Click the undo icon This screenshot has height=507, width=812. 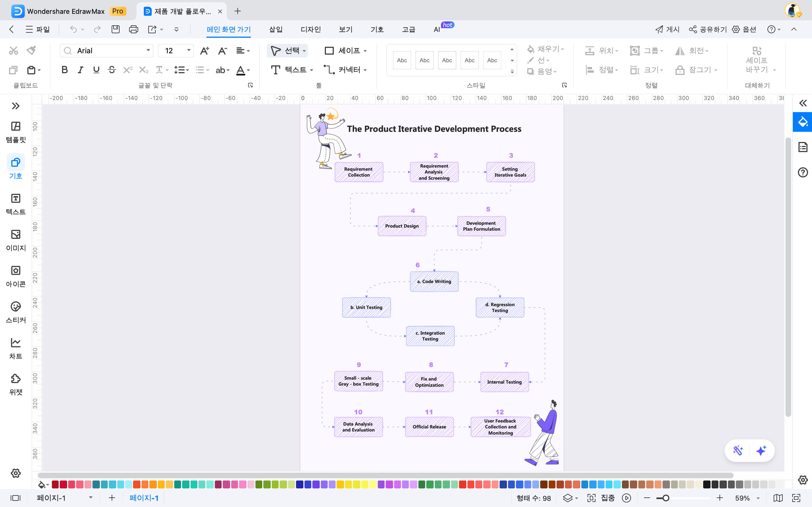(x=74, y=29)
